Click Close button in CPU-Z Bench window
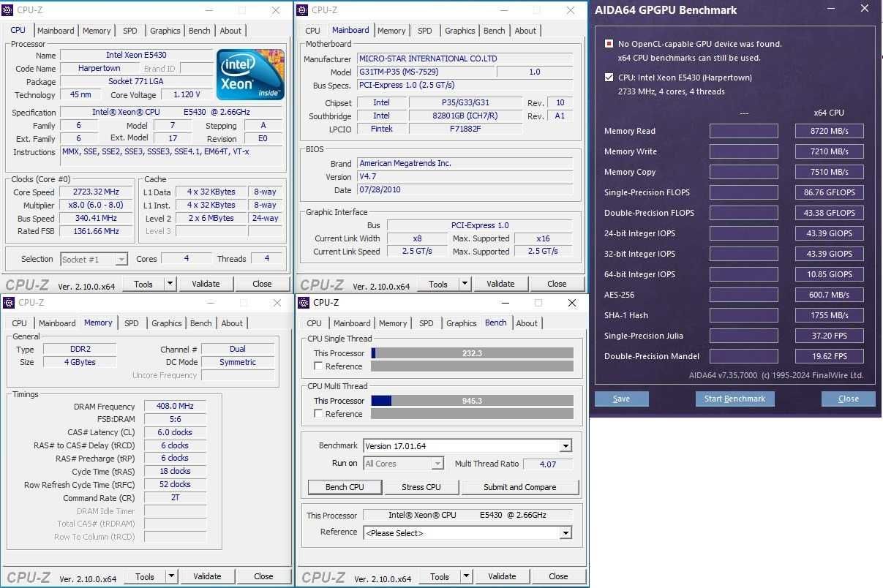The height and width of the screenshot is (588, 883). (x=558, y=576)
